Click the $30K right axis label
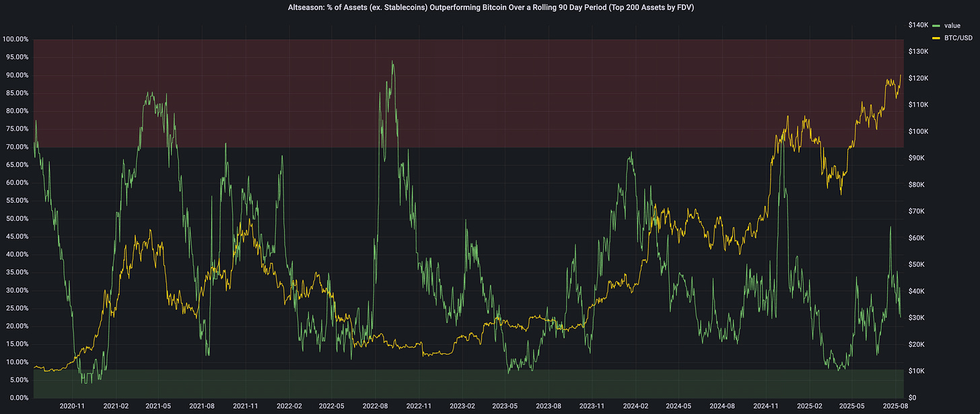Screen dimensions: 980x414 click(x=917, y=318)
